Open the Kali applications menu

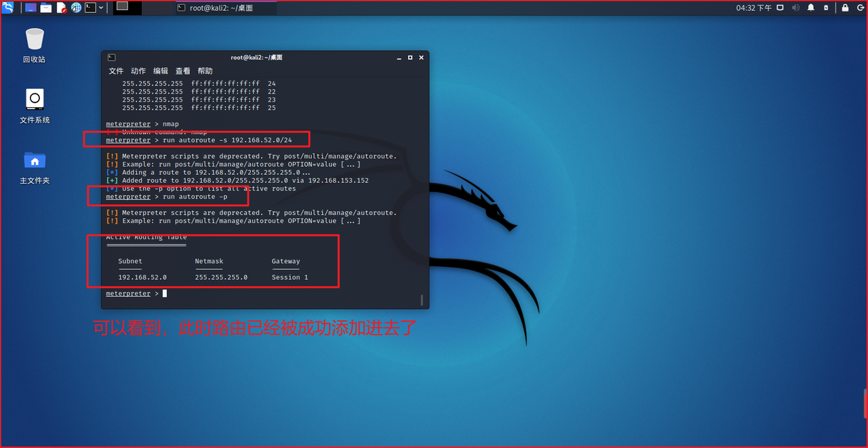pyautogui.click(x=8, y=7)
